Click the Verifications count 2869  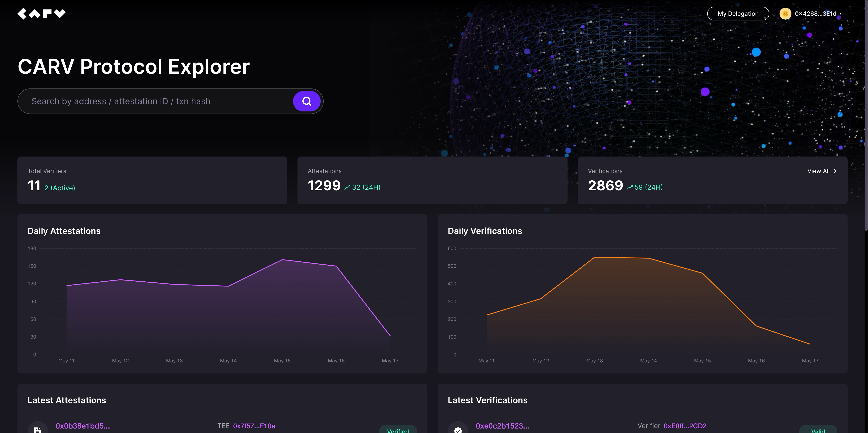(x=606, y=186)
